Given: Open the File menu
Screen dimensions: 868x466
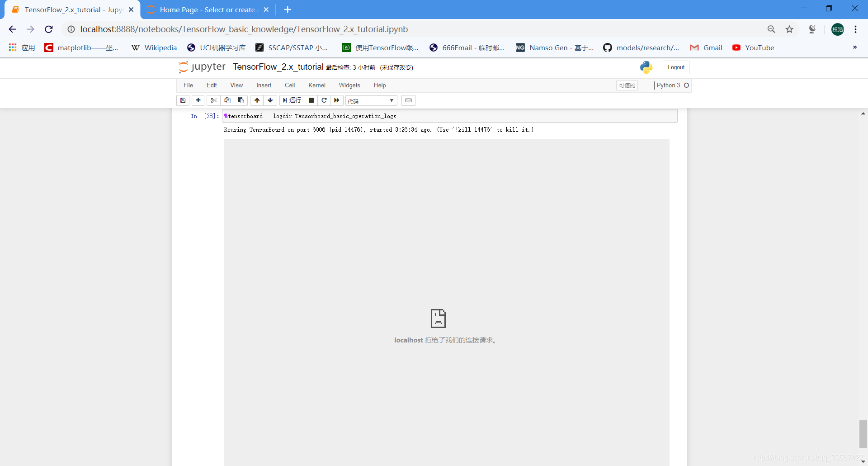Looking at the screenshot, I should coord(188,86).
